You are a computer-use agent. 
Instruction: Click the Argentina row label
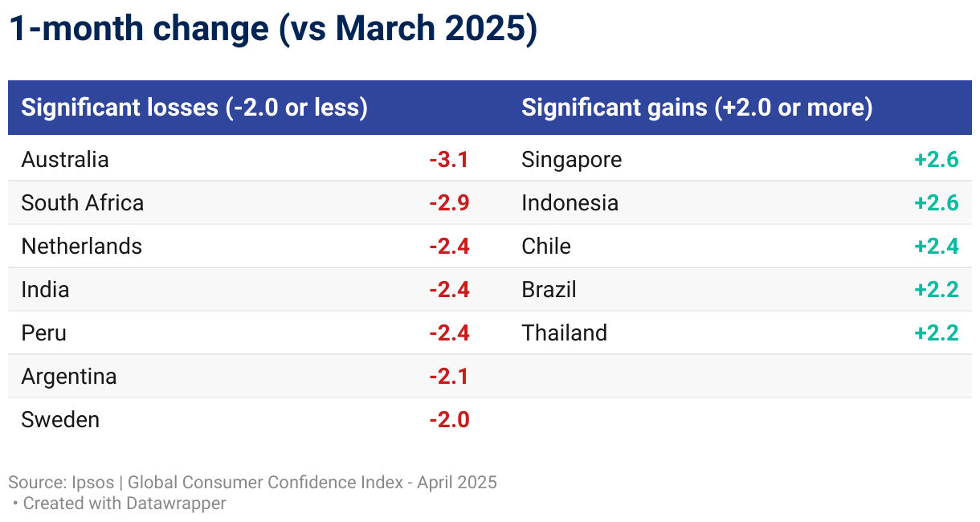click(x=69, y=377)
